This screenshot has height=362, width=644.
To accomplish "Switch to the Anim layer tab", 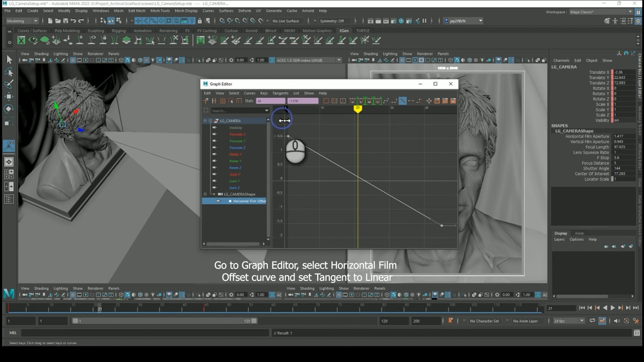I will [x=579, y=233].
